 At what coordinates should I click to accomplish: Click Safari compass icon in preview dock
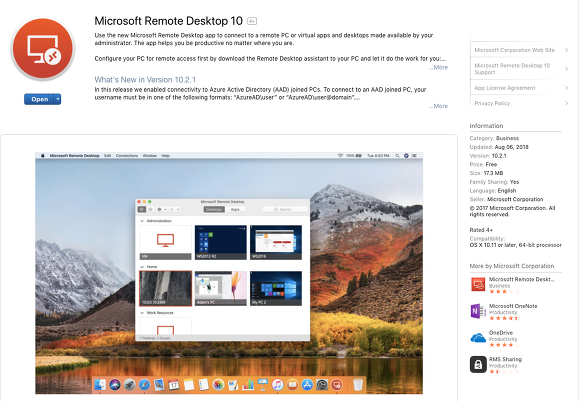(144, 385)
